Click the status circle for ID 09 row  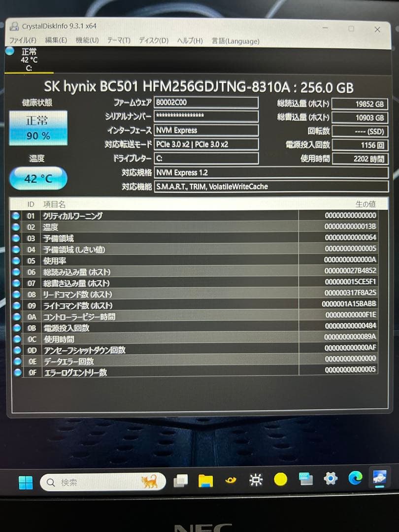click(16, 305)
